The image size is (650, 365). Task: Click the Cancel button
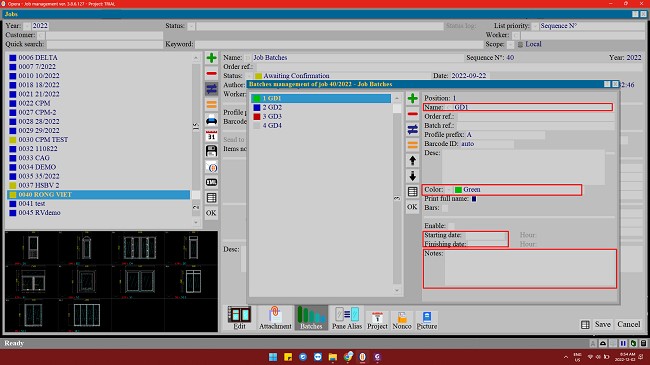tap(628, 324)
